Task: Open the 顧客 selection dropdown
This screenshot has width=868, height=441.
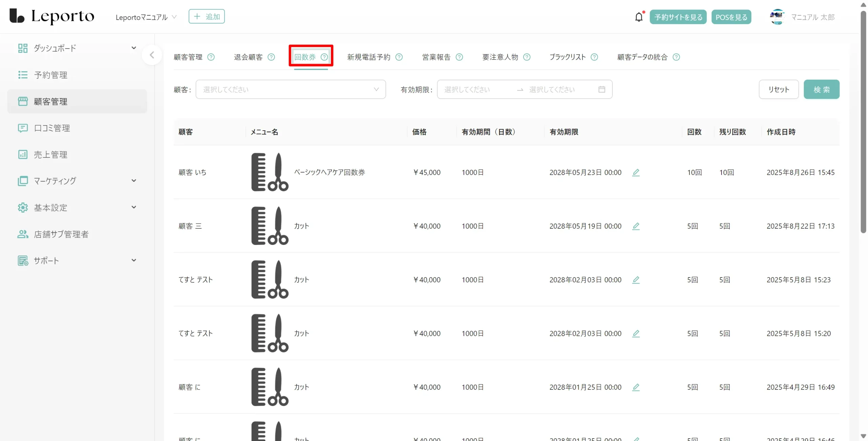Action: pyautogui.click(x=291, y=89)
